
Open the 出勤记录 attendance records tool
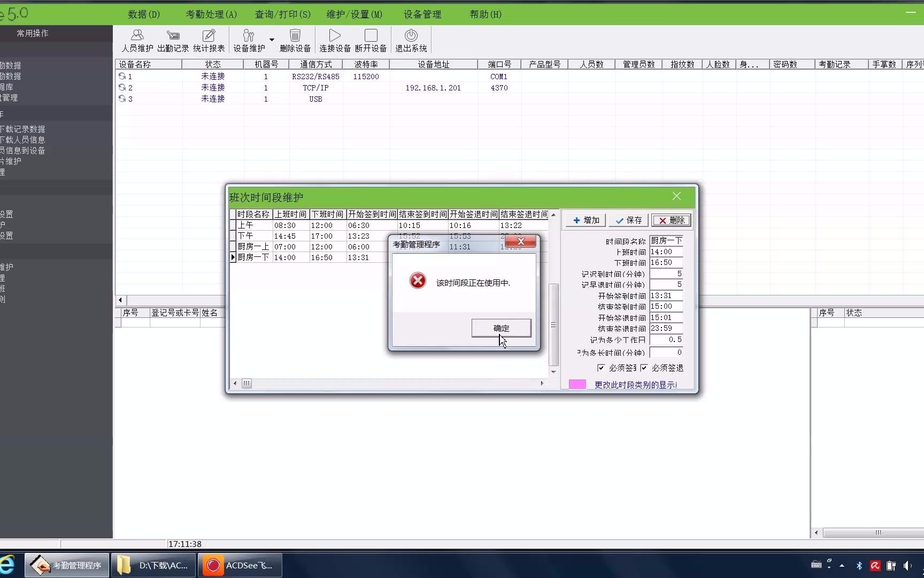coord(173,41)
